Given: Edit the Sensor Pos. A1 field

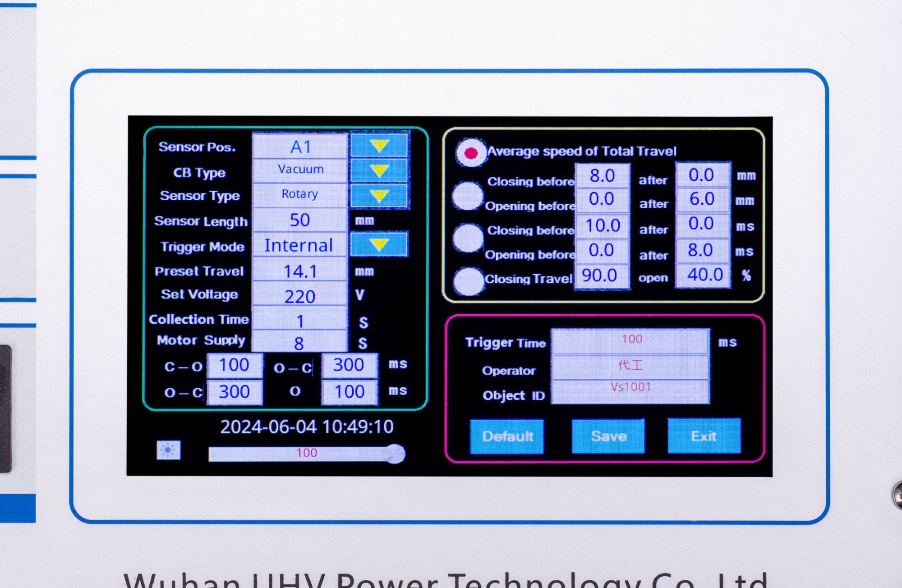Looking at the screenshot, I should (x=300, y=146).
